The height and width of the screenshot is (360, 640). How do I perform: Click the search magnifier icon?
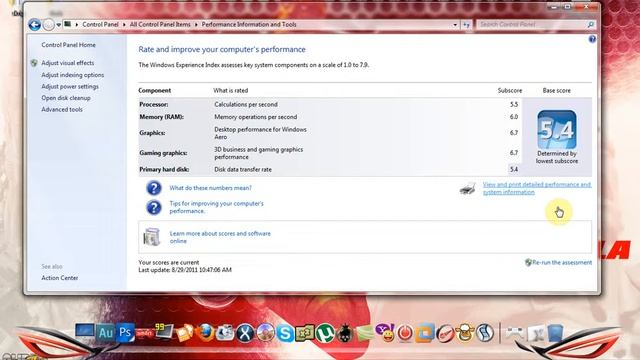point(591,25)
